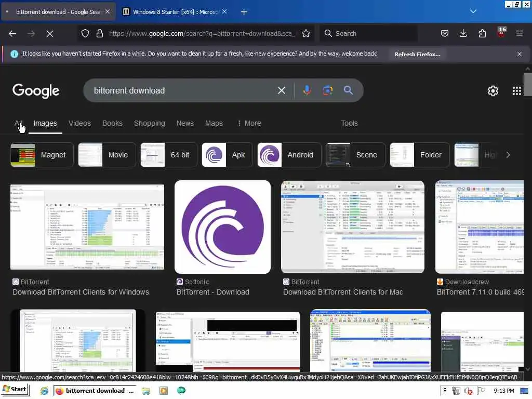The image size is (532, 399).
Task: Open Downloadcrew BitTorrent 7.11.0 thumbnail
Action: [x=479, y=227]
